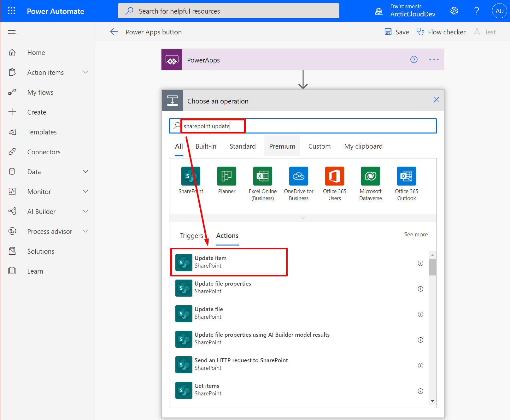Screen dimensions: 510x420
Task: Show info for Send an HTTP request
Action: [420, 365]
